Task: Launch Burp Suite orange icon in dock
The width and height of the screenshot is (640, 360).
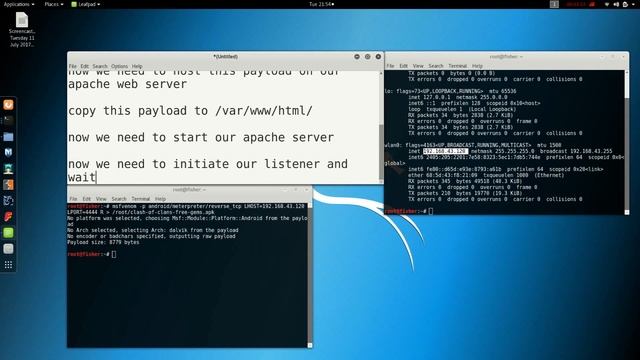Action: pyautogui.click(x=8, y=184)
